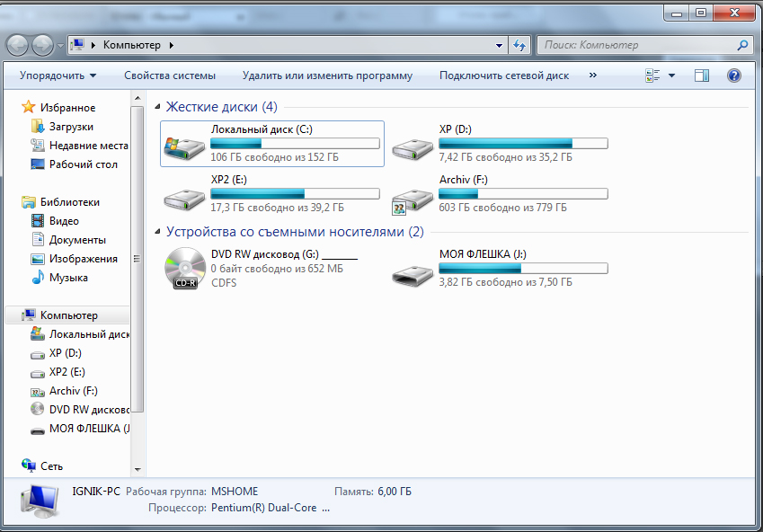
Task: Select the DVD RW CD-R disc icon
Action: point(185,268)
